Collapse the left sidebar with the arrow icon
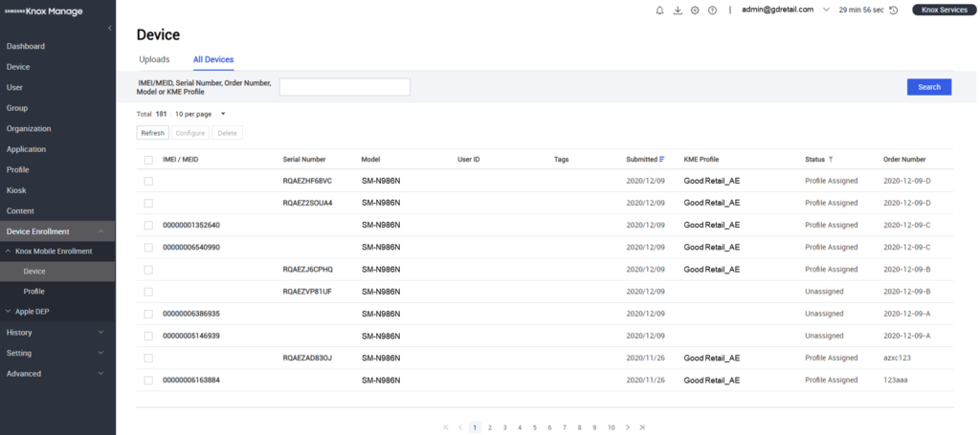Image resolution: width=980 pixels, height=435 pixels. [109, 28]
